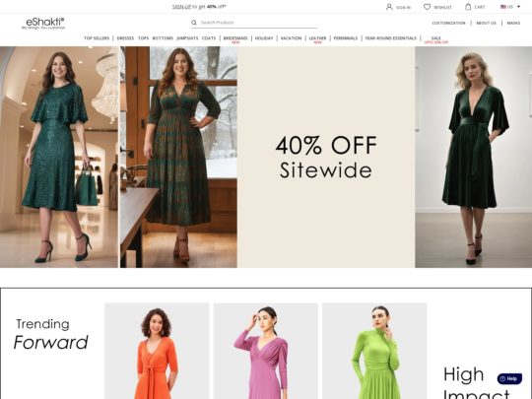The height and width of the screenshot is (399, 532).
Task: Click the search magnifier icon
Action: pyautogui.click(x=194, y=23)
